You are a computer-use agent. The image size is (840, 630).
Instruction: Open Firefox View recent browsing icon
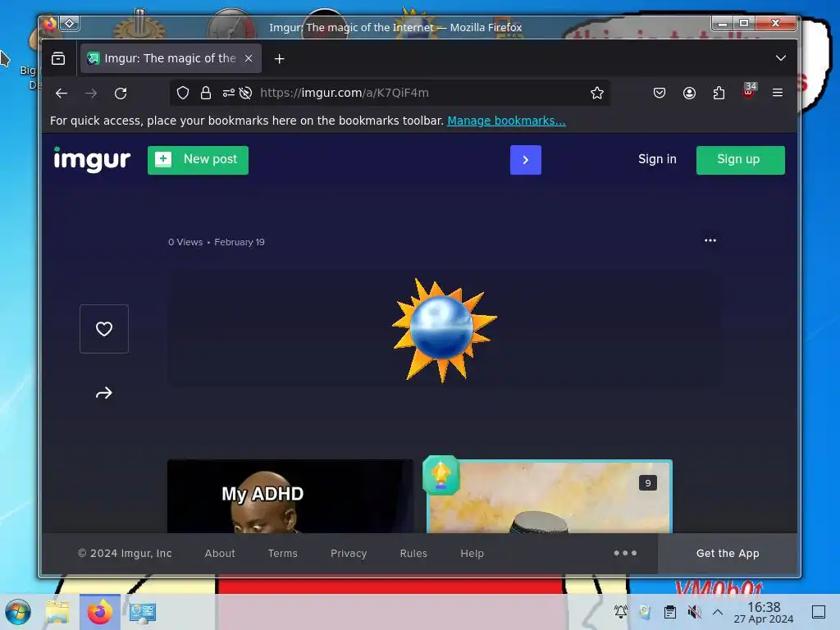point(58,58)
